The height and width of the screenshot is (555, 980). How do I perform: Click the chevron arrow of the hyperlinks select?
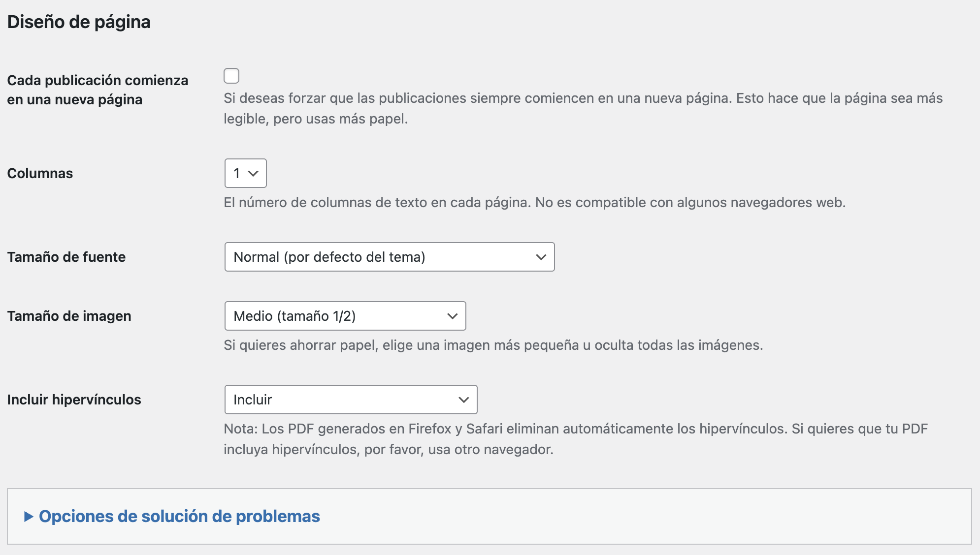click(463, 400)
